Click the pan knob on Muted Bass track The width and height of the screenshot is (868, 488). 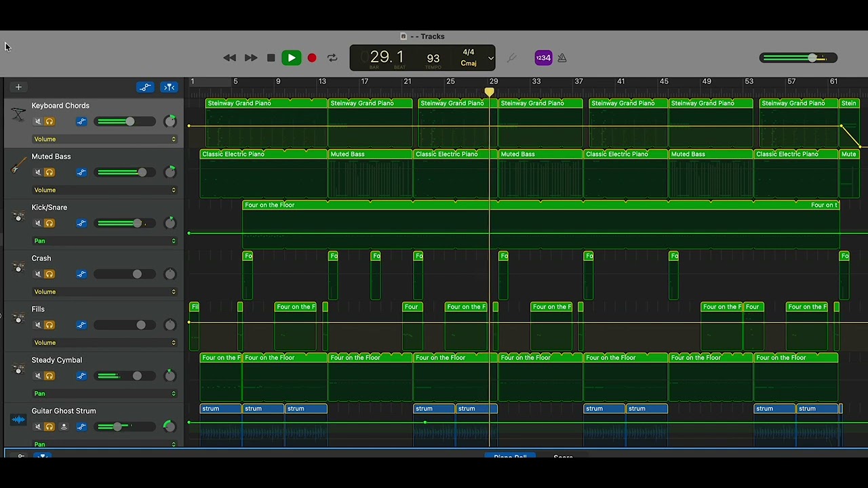coord(170,172)
